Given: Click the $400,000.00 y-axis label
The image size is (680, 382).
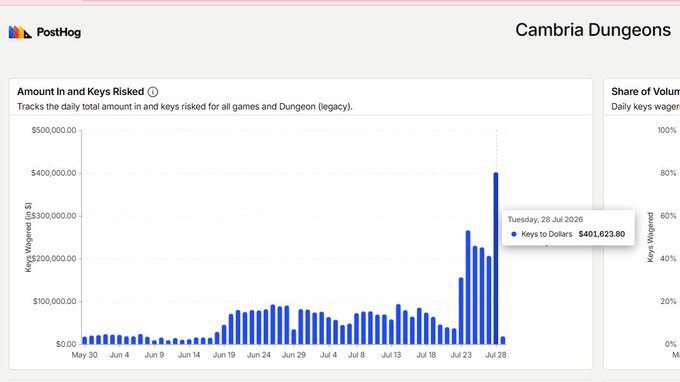Looking at the screenshot, I should [x=54, y=173].
